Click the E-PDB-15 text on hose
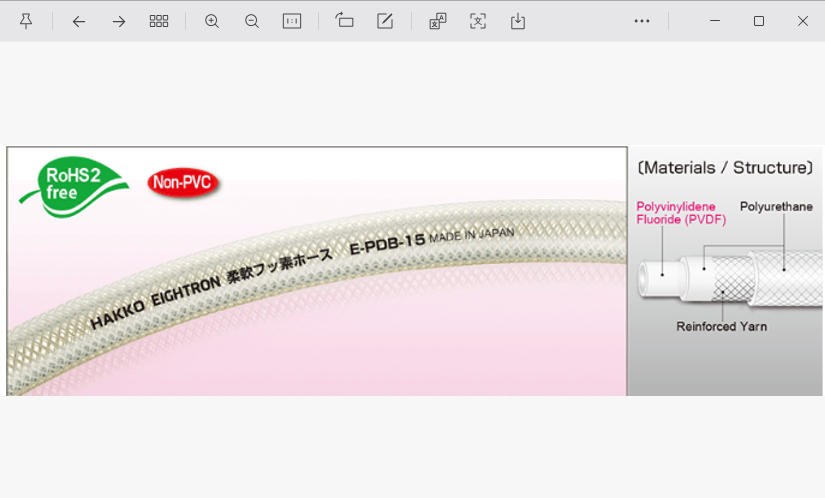 pyautogui.click(x=387, y=243)
